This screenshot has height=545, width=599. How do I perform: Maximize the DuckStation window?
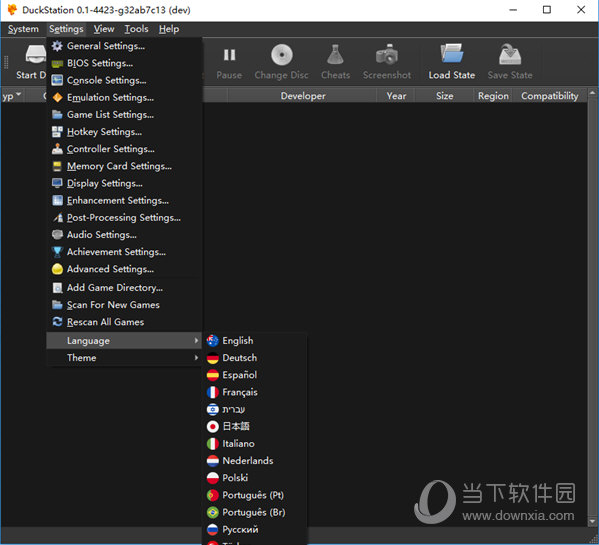(547, 10)
